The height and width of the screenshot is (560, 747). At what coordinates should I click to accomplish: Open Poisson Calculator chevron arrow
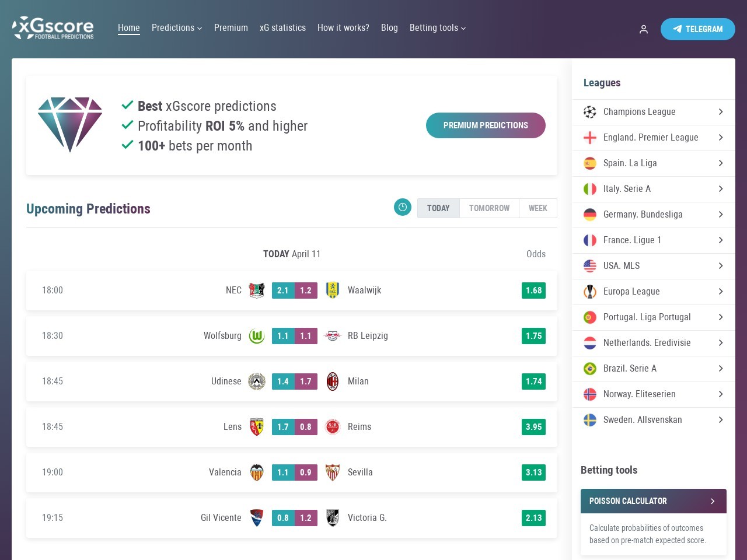pos(713,501)
